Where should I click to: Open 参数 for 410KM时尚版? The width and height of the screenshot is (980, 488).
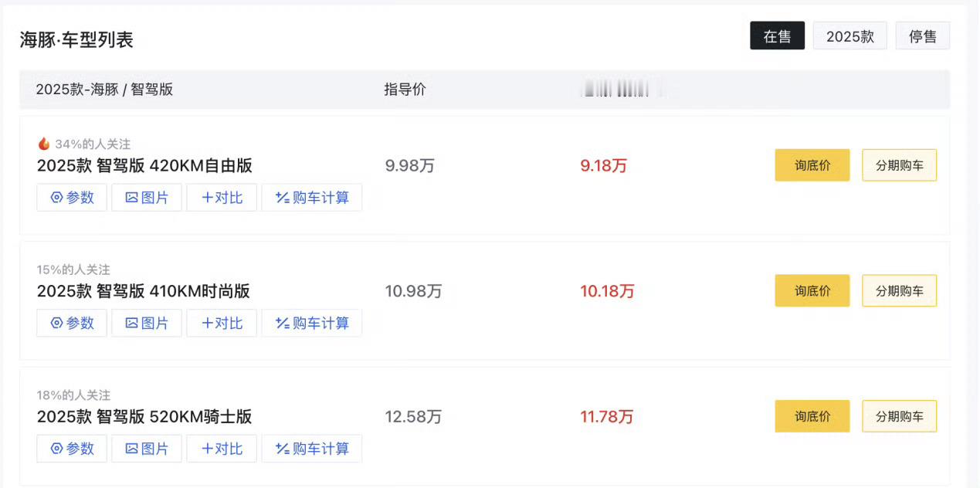(72, 323)
